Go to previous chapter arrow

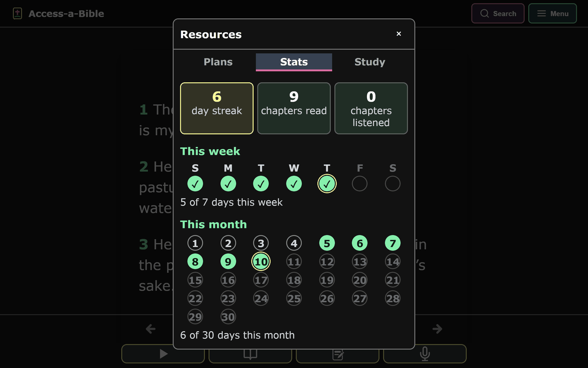(x=151, y=329)
